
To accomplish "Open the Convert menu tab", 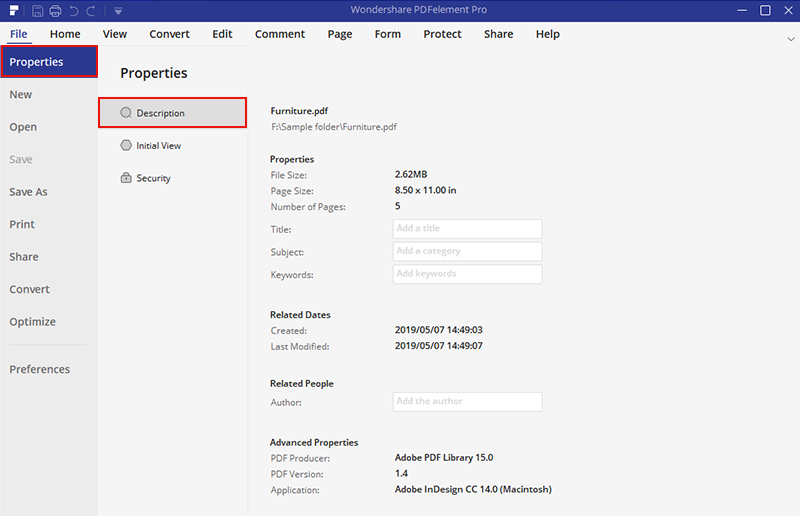I will (169, 34).
